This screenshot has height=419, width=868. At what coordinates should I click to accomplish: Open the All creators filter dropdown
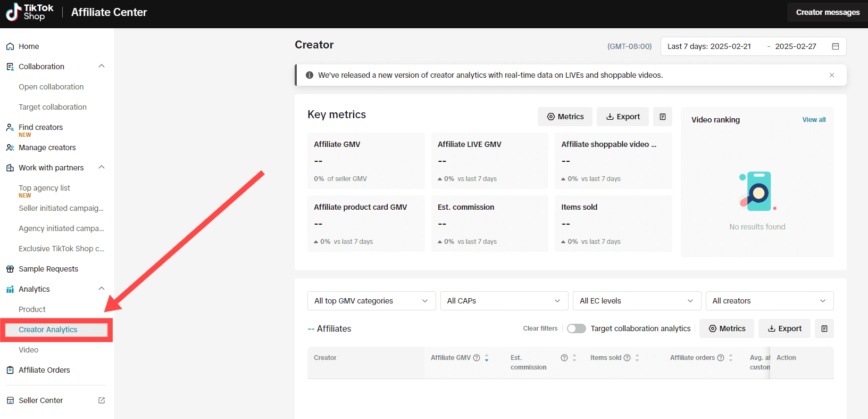point(769,301)
